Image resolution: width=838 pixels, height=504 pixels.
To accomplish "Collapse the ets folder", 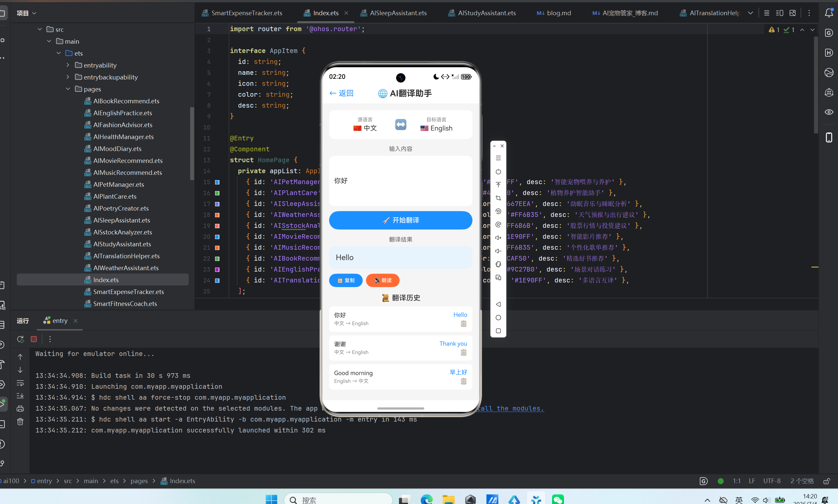I will tap(59, 53).
